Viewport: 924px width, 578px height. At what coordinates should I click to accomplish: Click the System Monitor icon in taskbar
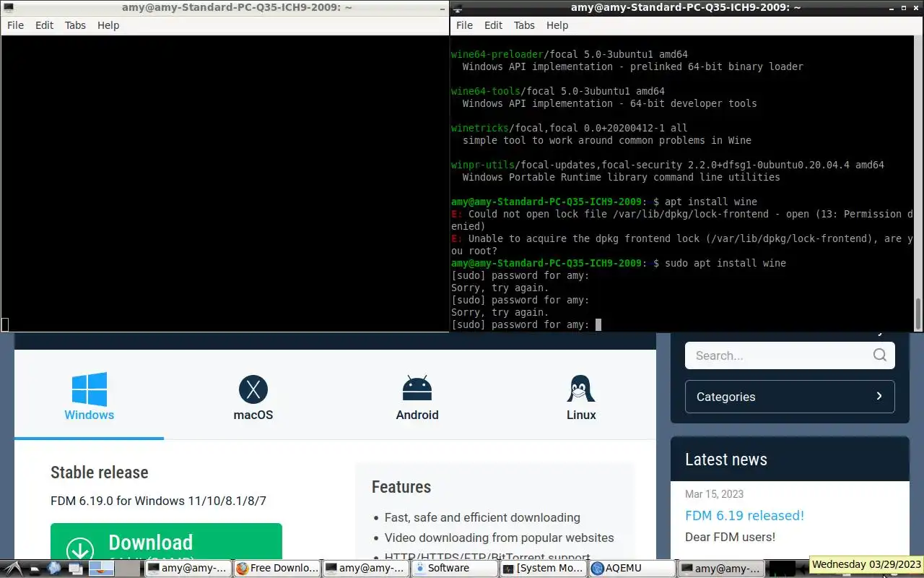click(508, 569)
